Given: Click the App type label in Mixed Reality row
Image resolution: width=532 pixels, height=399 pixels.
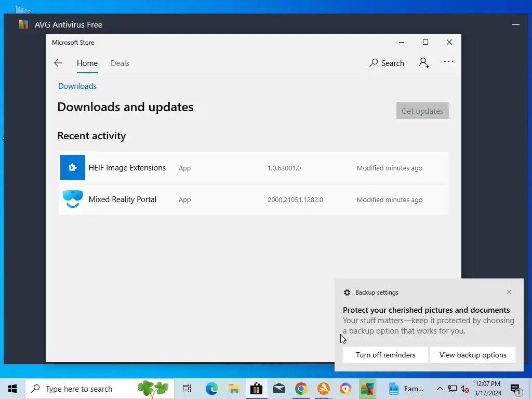Looking at the screenshot, I should pyautogui.click(x=184, y=200).
